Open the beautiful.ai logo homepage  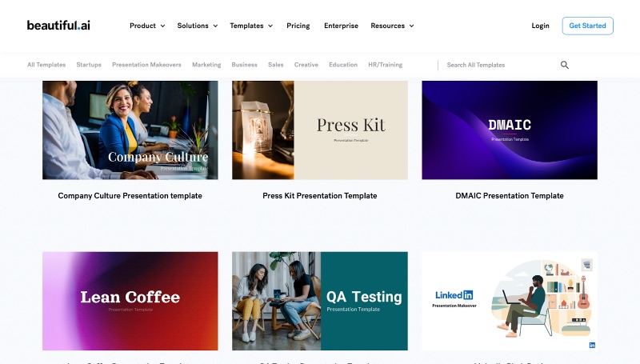(x=58, y=26)
